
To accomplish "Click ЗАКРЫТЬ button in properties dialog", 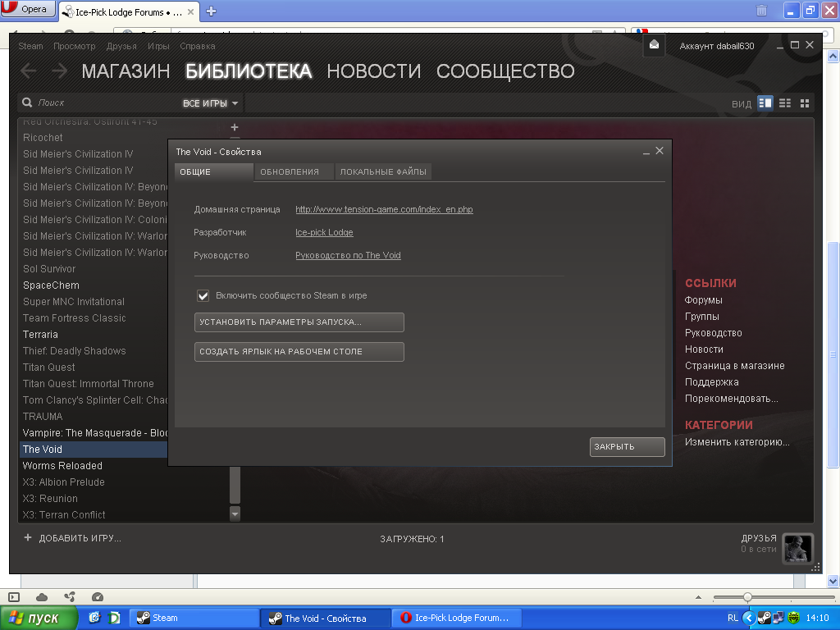I will click(x=628, y=447).
